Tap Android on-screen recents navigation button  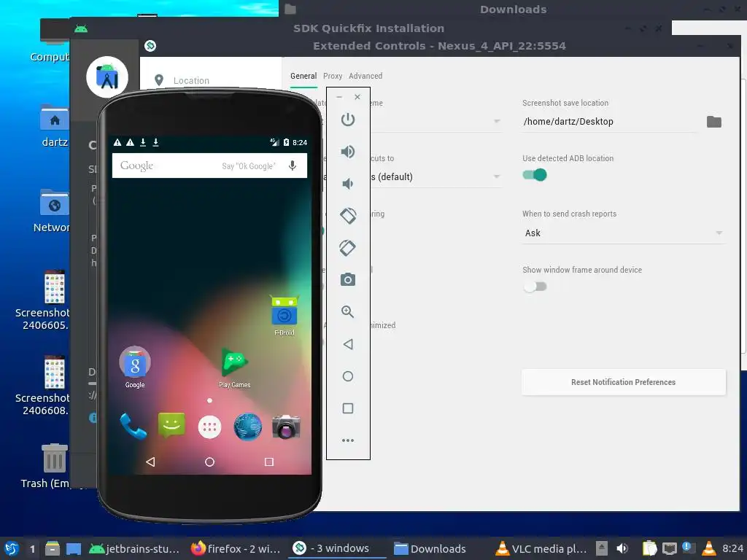(268, 462)
